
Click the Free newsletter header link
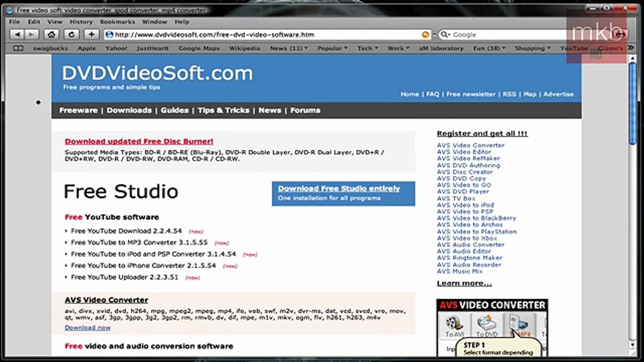coord(471,94)
